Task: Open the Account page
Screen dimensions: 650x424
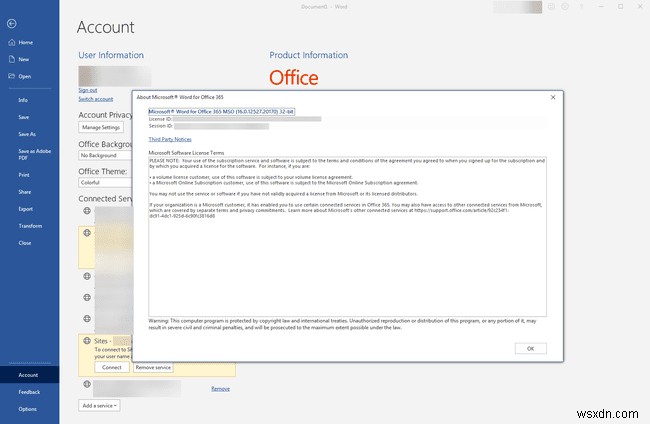Action: (29, 375)
